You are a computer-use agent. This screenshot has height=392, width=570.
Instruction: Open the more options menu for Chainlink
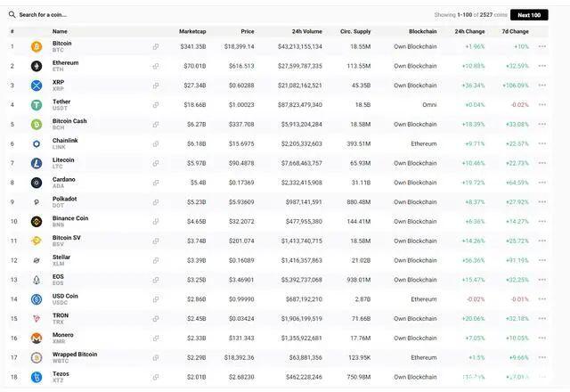click(x=542, y=143)
